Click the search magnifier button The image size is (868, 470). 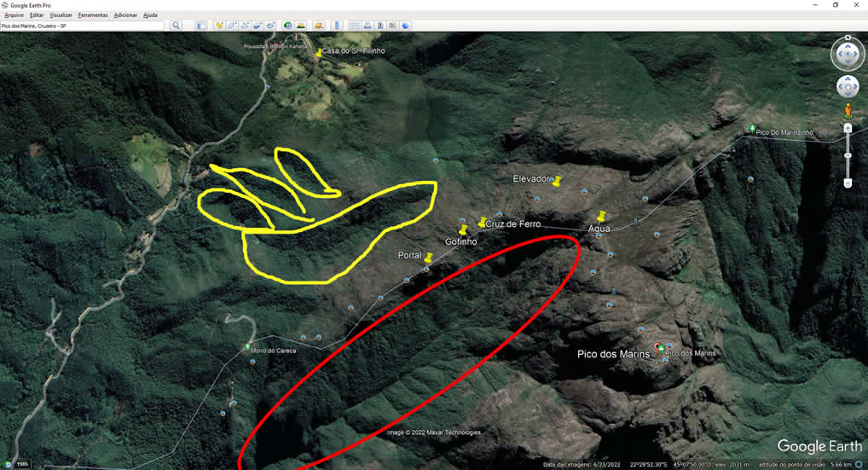point(176,26)
